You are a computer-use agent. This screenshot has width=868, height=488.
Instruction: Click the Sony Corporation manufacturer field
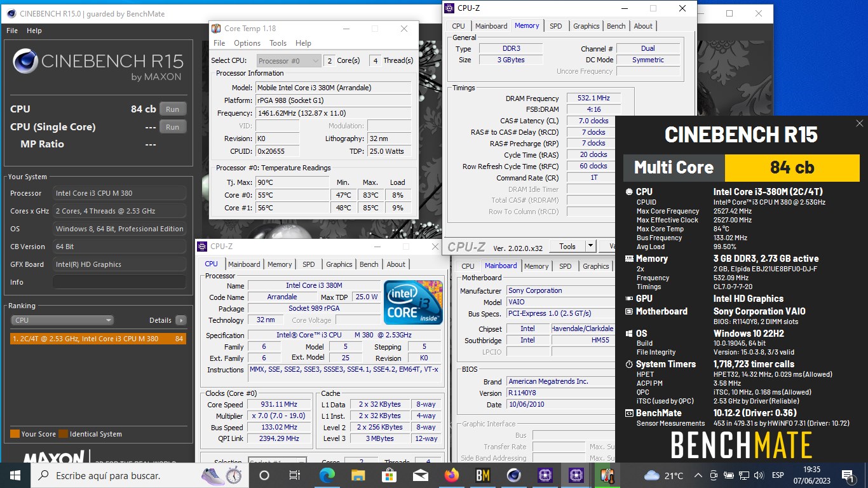click(560, 290)
